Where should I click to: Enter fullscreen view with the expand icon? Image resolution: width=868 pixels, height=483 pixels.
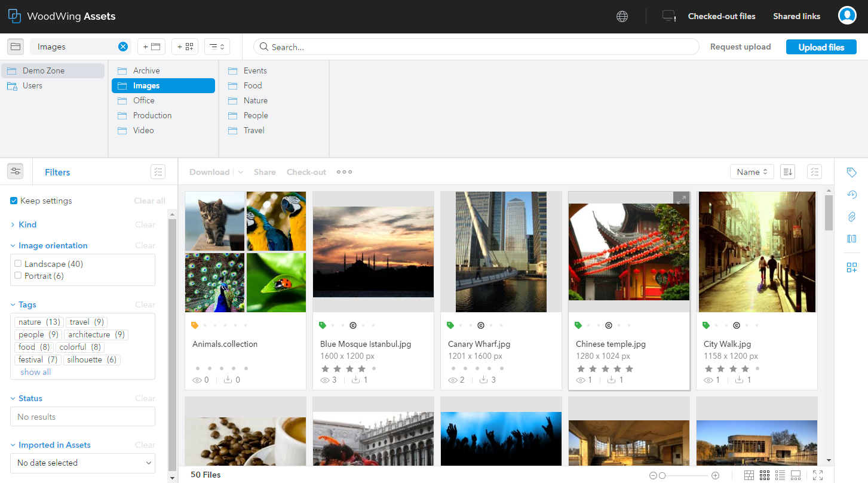click(818, 475)
